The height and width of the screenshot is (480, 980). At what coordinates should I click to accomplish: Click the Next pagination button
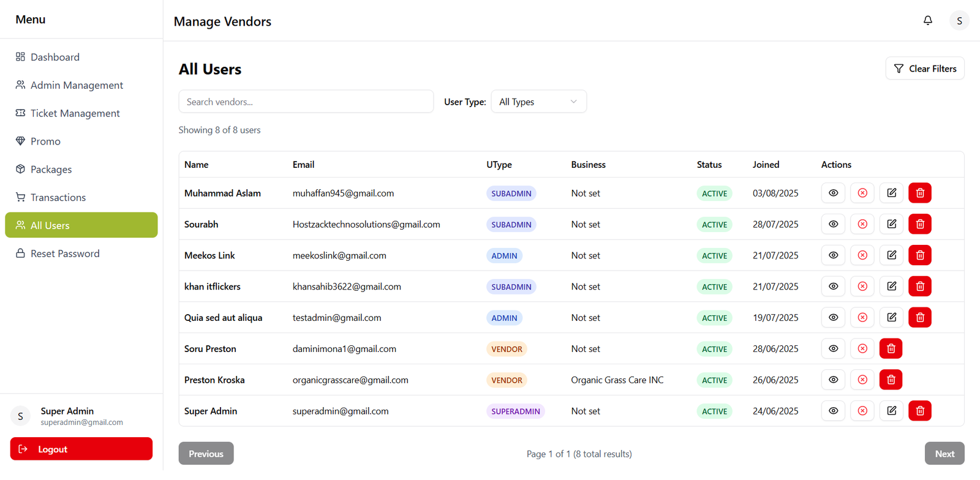coord(944,454)
